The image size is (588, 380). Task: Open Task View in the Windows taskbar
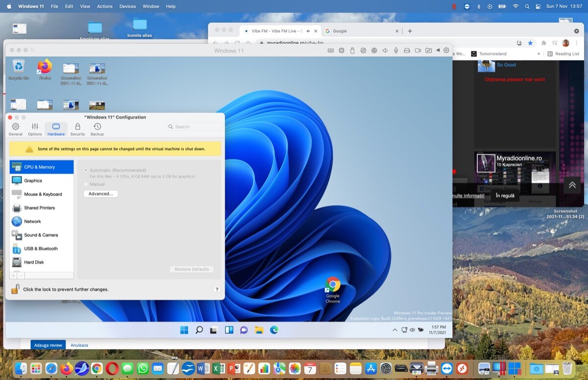click(214, 330)
